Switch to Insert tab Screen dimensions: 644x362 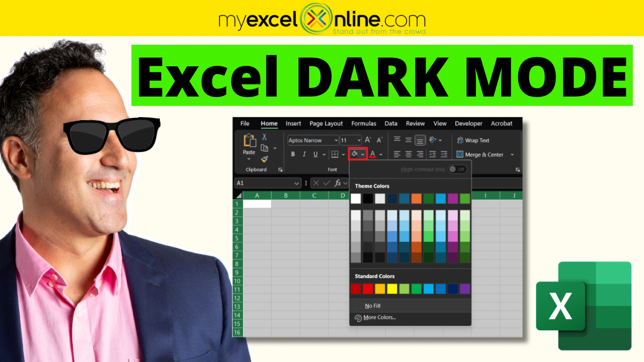293,124
